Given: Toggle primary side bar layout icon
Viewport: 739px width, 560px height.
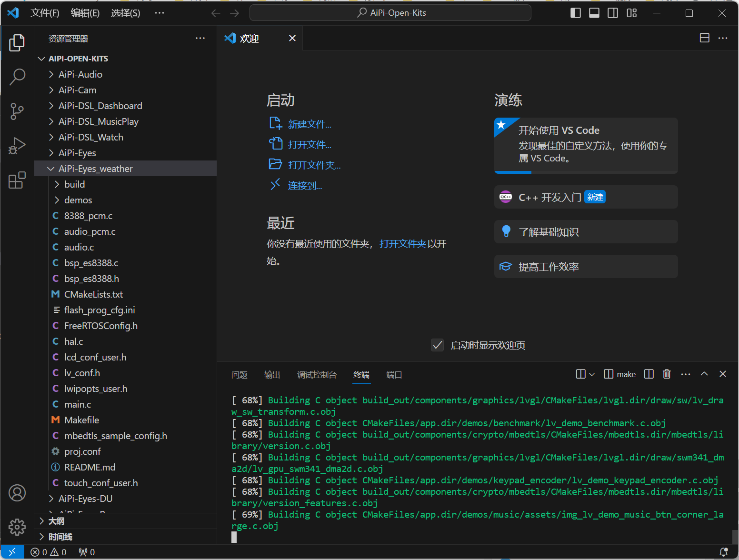Looking at the screenshot, I should point(576,13).
